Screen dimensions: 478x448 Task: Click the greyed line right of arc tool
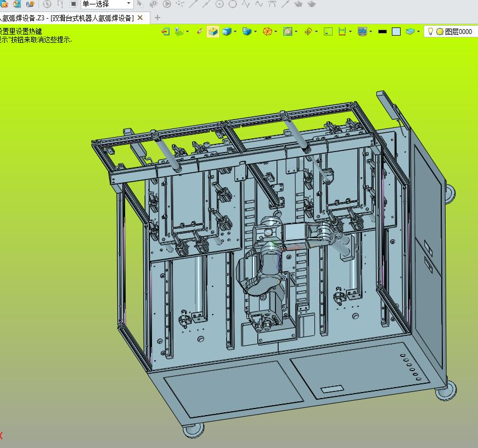point(285,4)
